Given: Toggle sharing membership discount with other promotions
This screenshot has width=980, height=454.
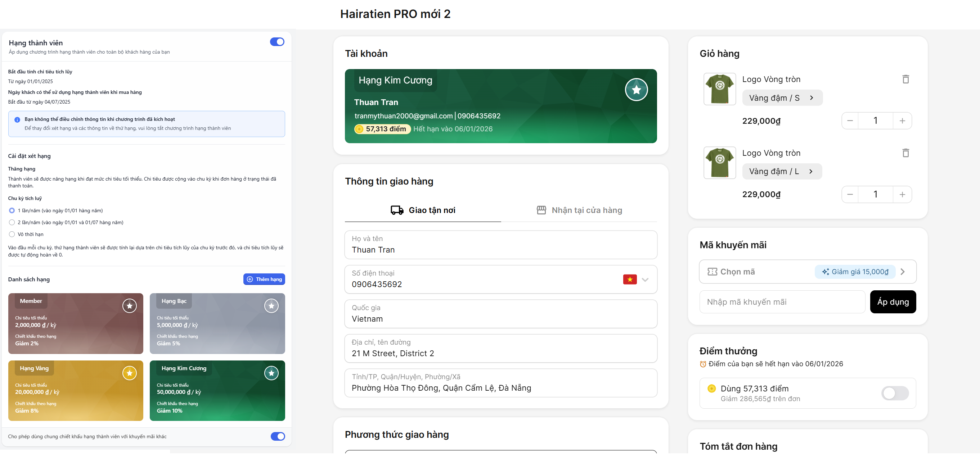Looking at the screenshot, I should [278, 436].
